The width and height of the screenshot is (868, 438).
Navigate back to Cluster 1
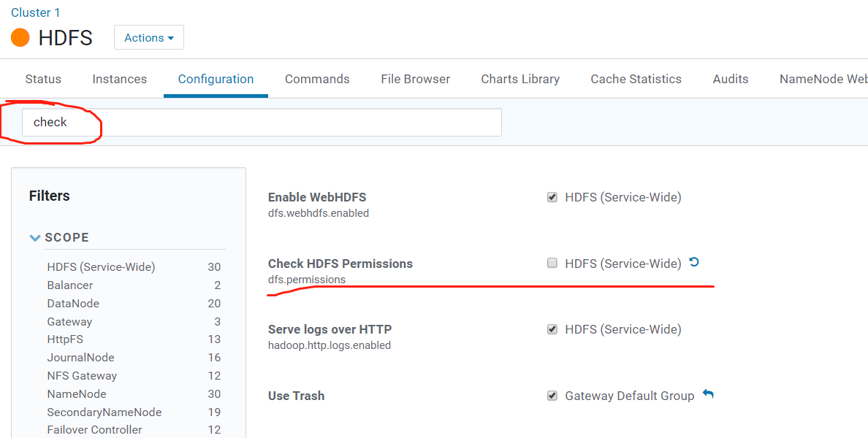click(x=35, y=12)
